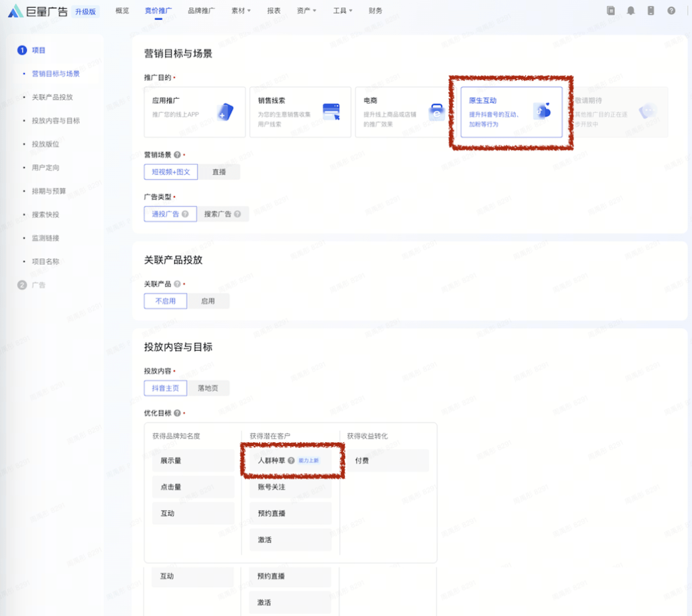Expand the 工具 menu dropdown

(x=342, y=11)
